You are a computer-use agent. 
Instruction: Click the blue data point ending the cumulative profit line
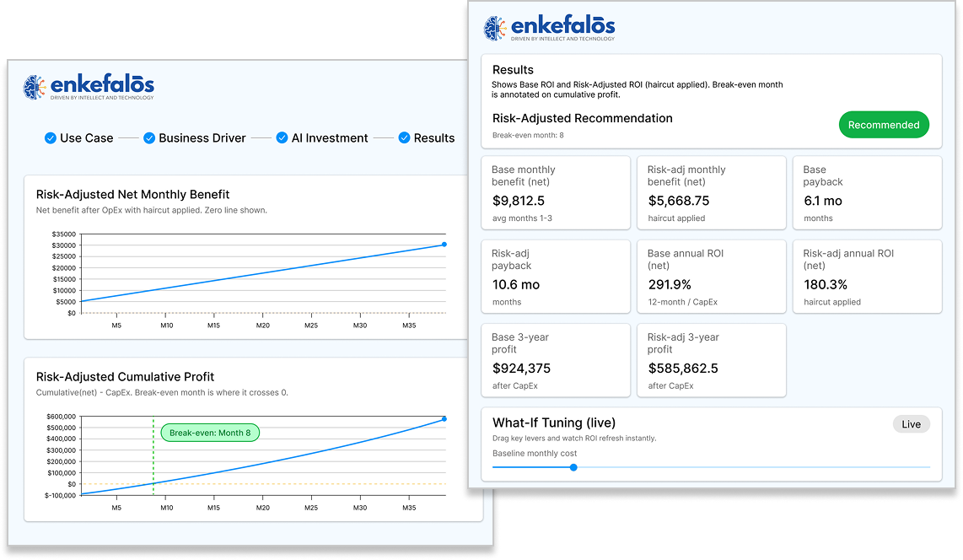point(443,417)
